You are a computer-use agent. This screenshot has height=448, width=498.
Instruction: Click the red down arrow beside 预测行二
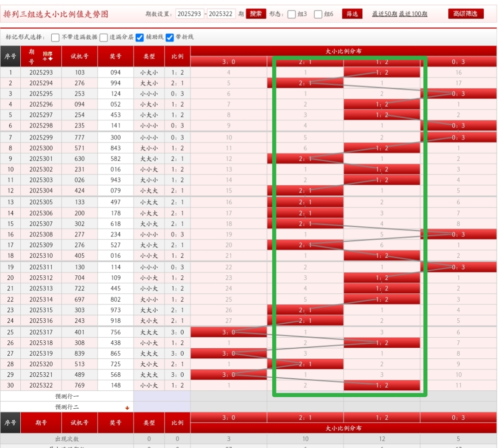127,408
